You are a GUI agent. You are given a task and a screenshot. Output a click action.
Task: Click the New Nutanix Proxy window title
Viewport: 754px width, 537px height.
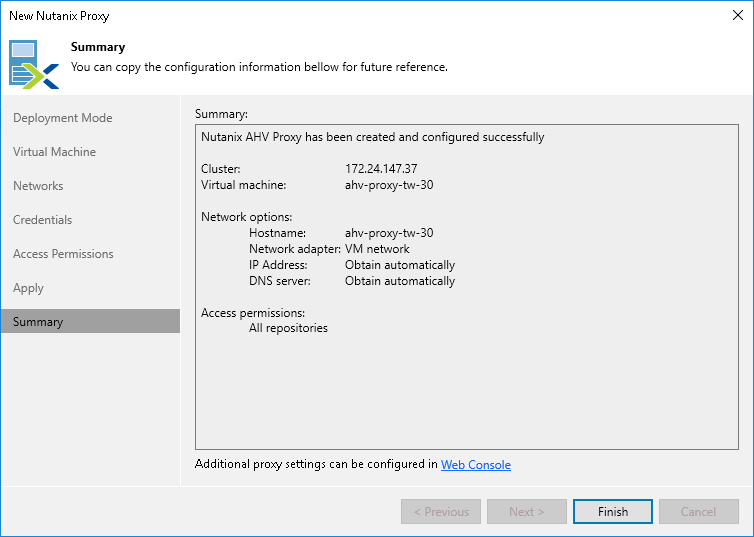pos(59,16)
